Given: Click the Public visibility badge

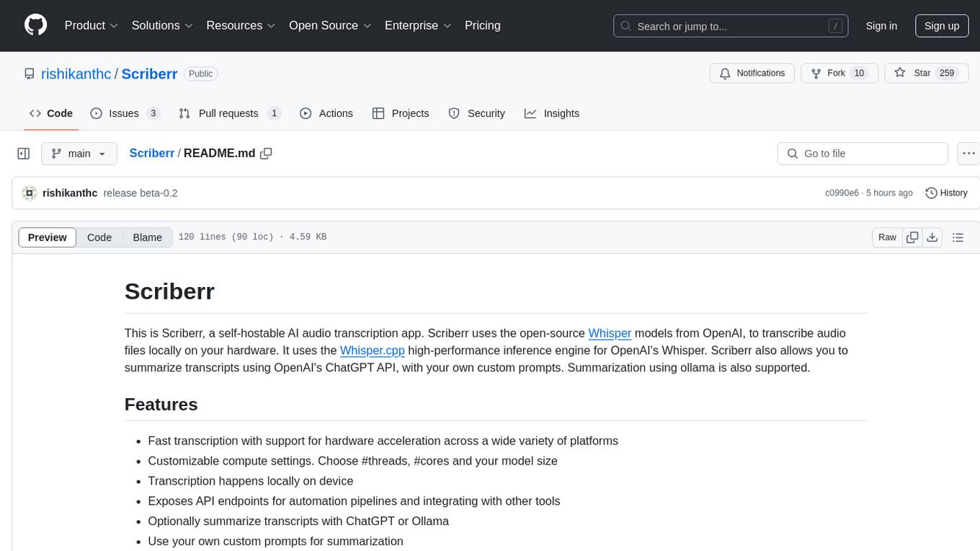Looking at the screenshot, I should (200, 74).
